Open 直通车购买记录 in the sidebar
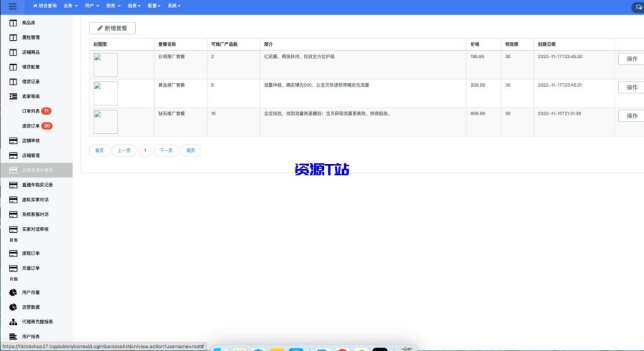644x351 pixels. [31, 185]
